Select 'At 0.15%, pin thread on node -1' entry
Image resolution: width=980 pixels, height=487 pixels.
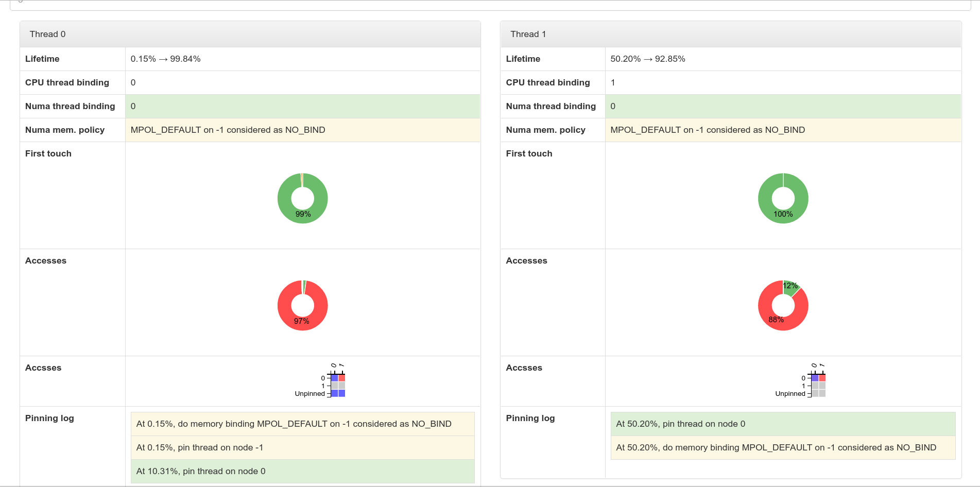302,447
